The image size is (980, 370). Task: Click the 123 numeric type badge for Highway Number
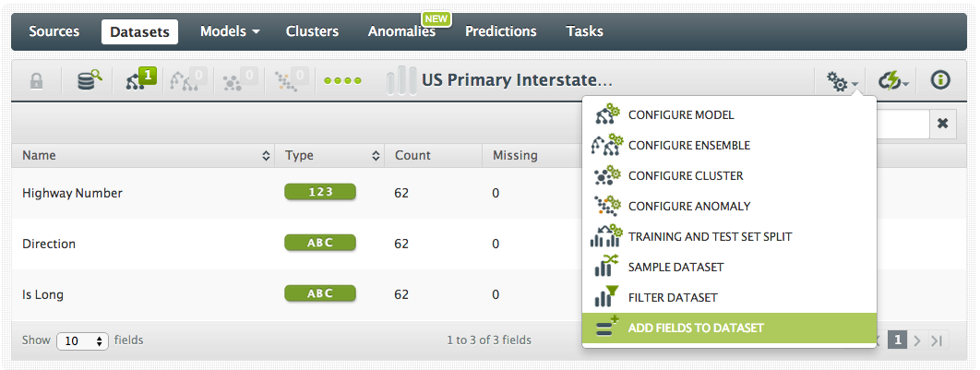tap(320, 193)
